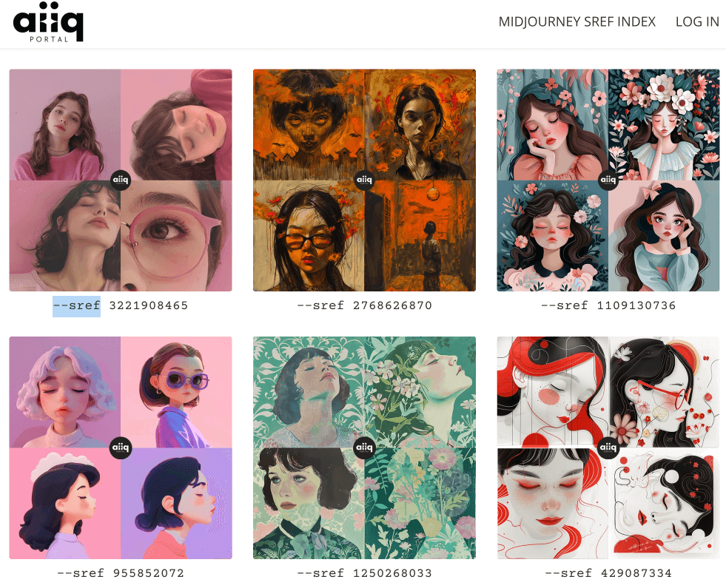Click aiiq badge on red-black art grid
Viewport: 726px width, 588px height.
[608, 447]
